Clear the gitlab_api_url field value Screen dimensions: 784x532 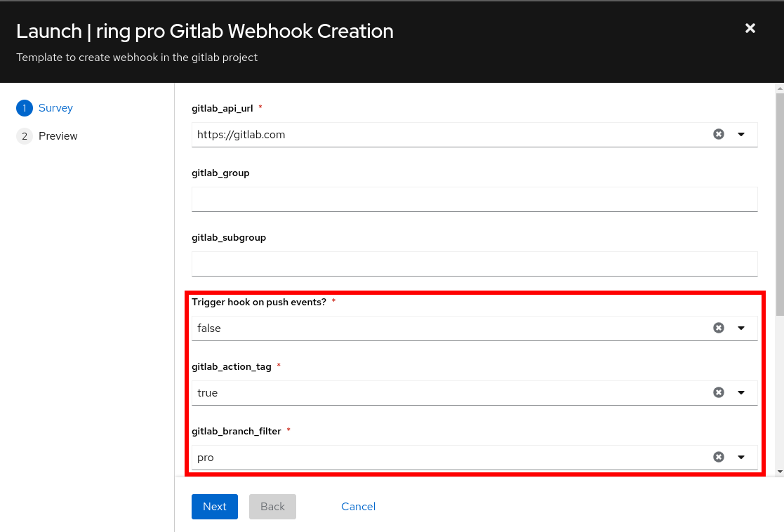pos(719,134)
